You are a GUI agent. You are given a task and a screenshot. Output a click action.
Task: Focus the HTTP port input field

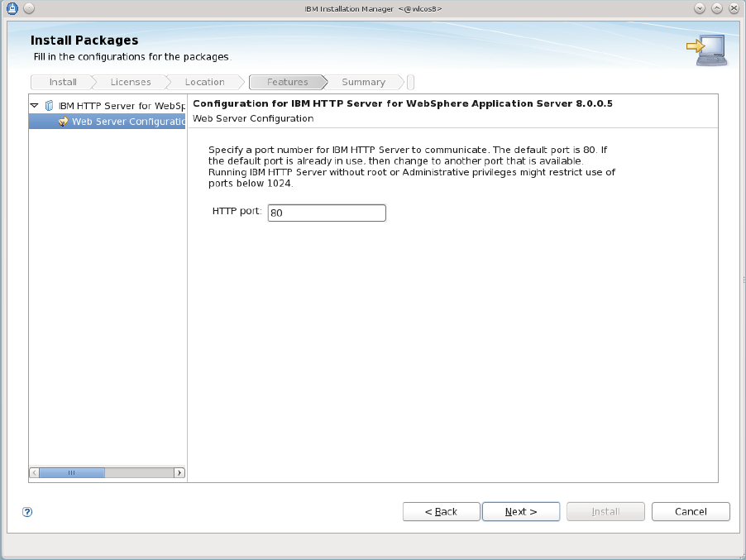327,213
